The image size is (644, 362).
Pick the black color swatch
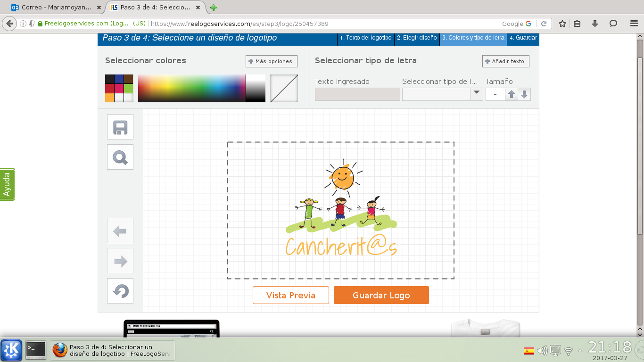tap(110, 79)
